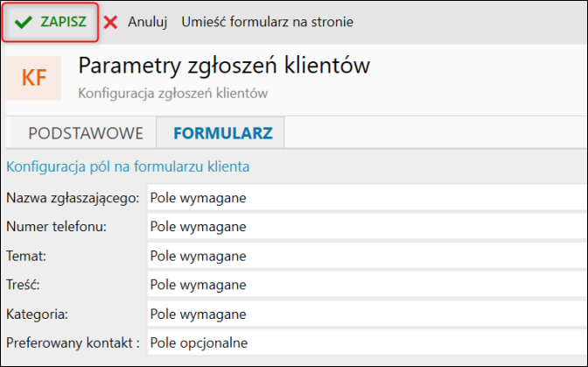The width and height of the screenshot is (588, 367).
Task: Click the Parametry zgłoszeń klientów title
Action: pos(224,66)
